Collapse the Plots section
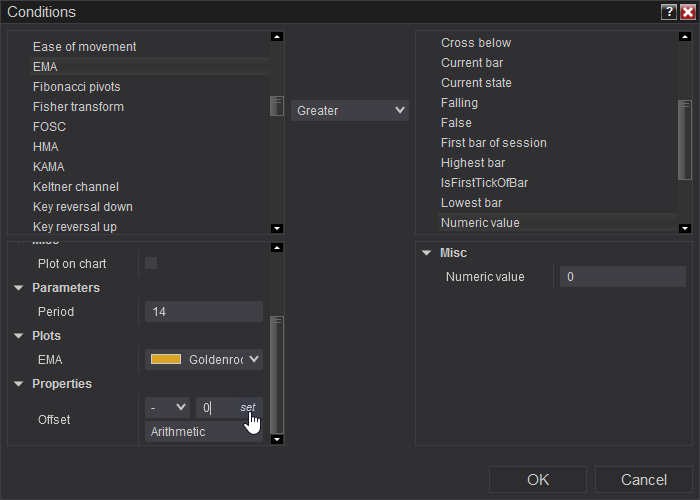 tap(19, 336)
